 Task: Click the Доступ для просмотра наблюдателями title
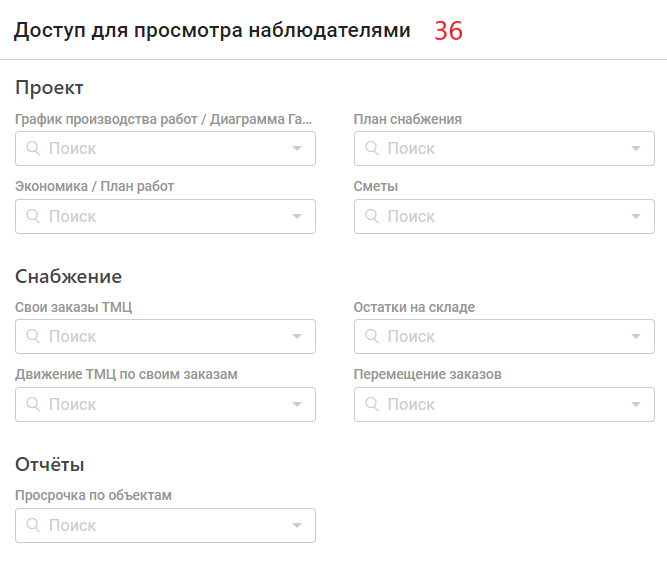click(x=212, y=31)
